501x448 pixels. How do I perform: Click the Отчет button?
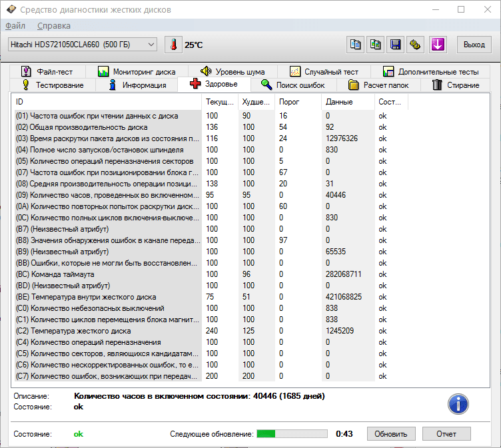point(446,434)
